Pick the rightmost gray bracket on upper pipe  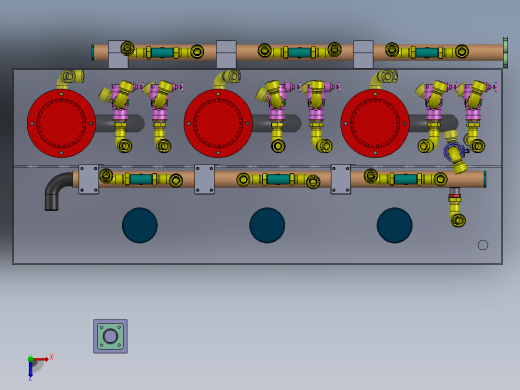coord(363,54)
